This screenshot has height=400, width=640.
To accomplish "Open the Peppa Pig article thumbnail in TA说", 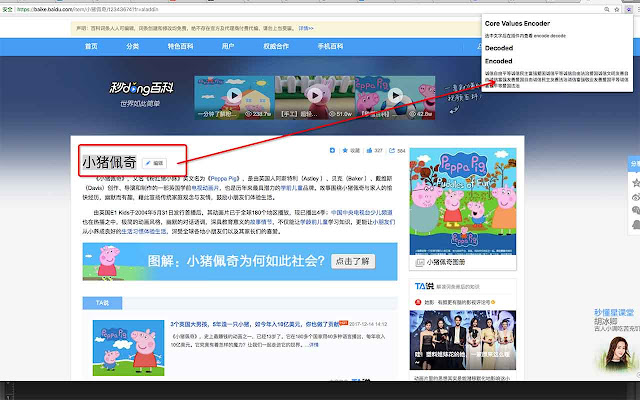I will [x=128, y=348].
